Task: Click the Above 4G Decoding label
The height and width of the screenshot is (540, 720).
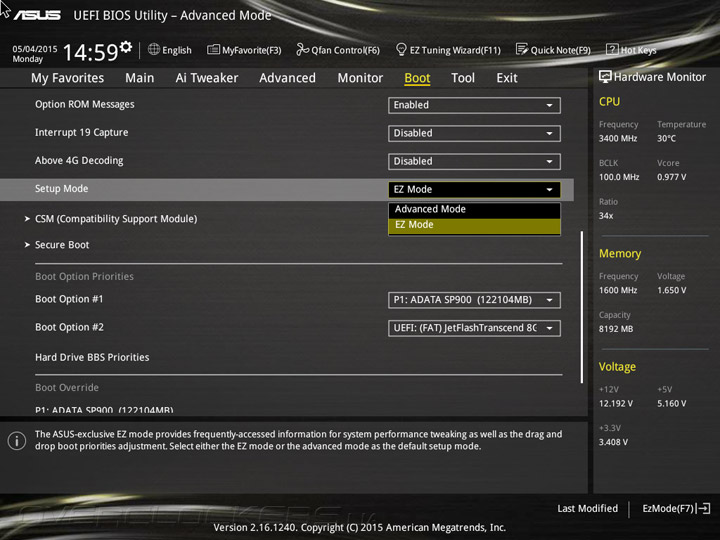Action: (x=79, y=161)
